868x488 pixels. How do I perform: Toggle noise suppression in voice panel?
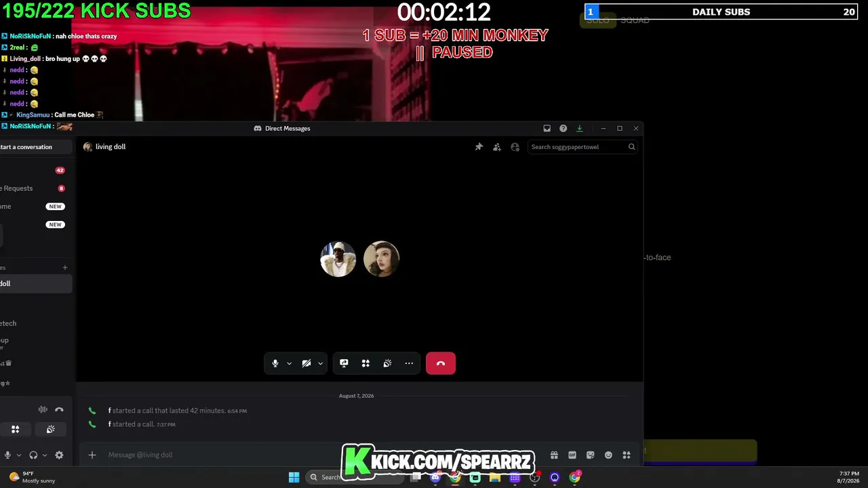coord(43,409)
